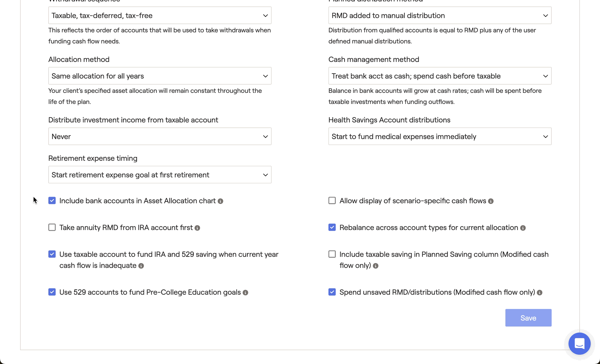Disable Rebalance across account types checkbox
The height and width of the screenshot is (364, 600).
click(x=332, y=227)
